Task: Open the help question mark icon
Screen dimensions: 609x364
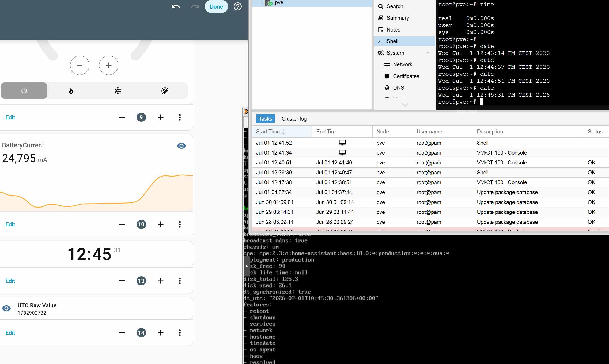Action: pyautogui.click(x=237, y=6)
